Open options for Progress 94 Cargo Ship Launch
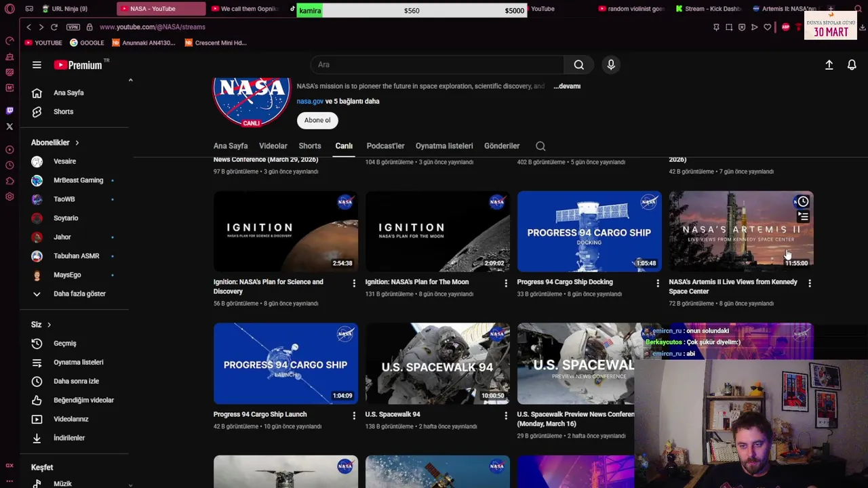 point(353,415)
